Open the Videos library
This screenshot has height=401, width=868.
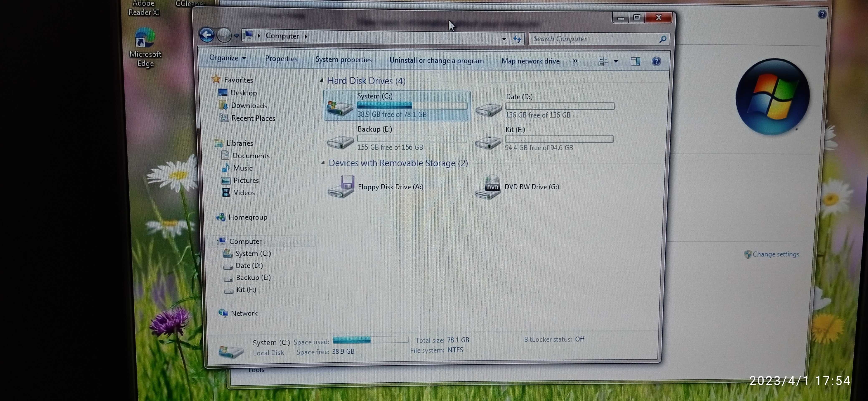pos(238,193)
